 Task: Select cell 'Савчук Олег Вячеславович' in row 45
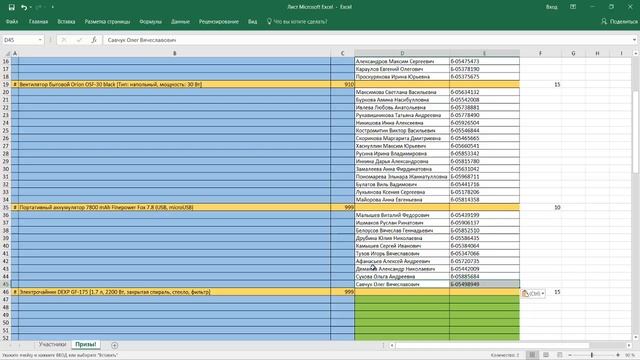pos(402,284)
